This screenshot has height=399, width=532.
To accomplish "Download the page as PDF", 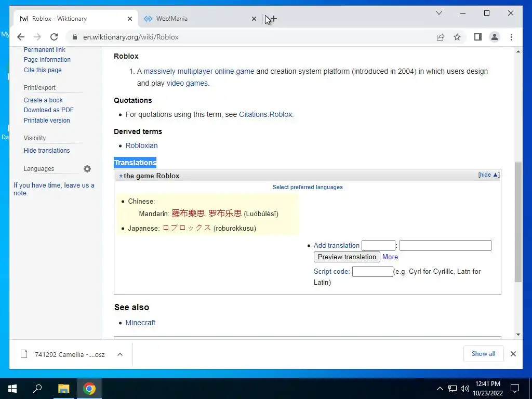I will [48, 110].
